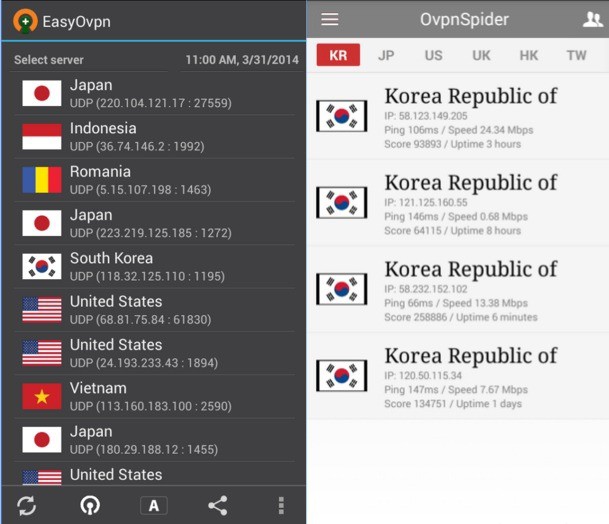Open the OvpnSpider hamburger menu
This screenshot has height=524, width=609.
(x=330, y=19)
